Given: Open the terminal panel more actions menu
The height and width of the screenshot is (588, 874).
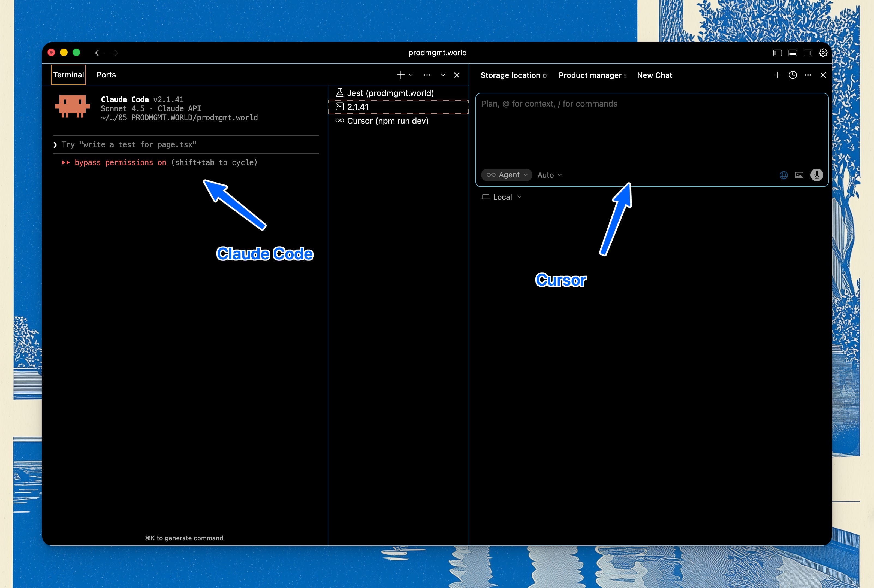Looking at the screenshot, I should [x=427, y=75].
